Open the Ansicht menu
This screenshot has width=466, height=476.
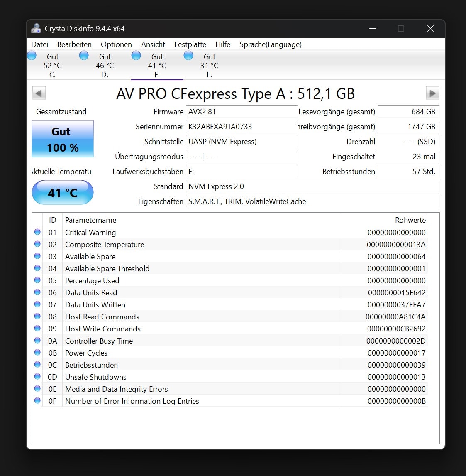[x=153, y=44]
